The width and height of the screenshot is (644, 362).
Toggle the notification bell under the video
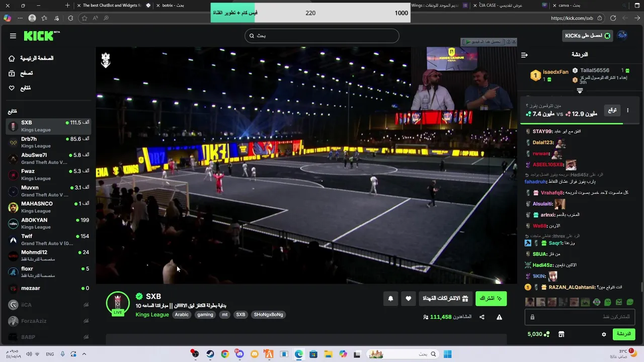[x=390, y=299]
